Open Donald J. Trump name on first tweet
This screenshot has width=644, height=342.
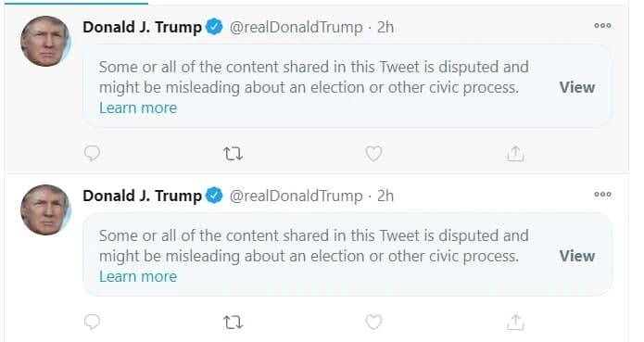point(142,27)
